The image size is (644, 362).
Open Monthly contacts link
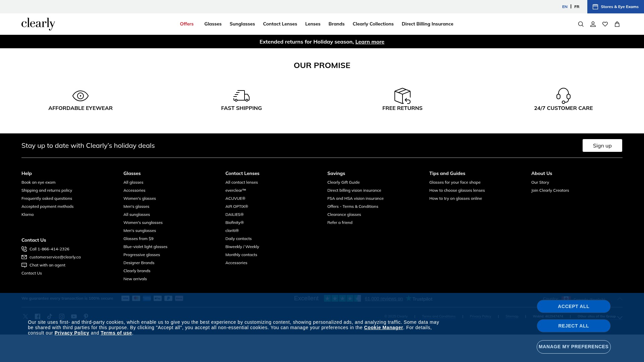pos(241,255)
